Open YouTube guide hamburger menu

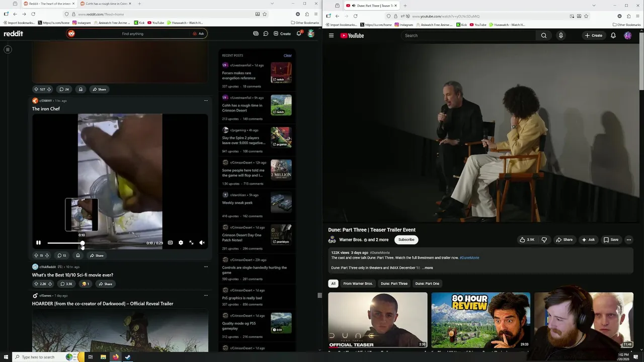pyautogui.click(x=331, y=36)
